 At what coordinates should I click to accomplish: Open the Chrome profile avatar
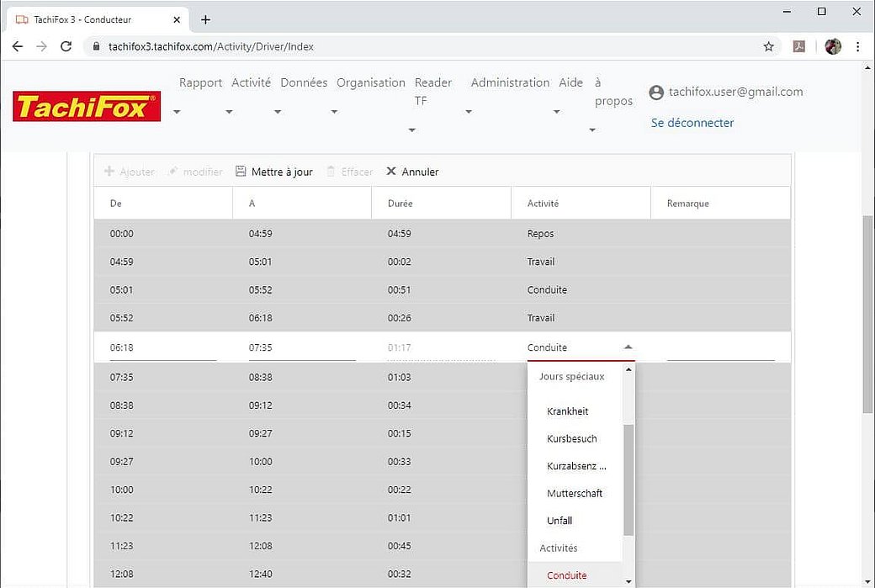pos(833,46)
